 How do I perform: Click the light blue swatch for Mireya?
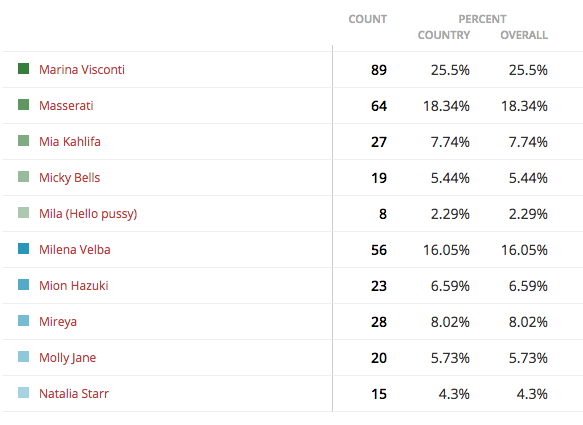(23, 321)
